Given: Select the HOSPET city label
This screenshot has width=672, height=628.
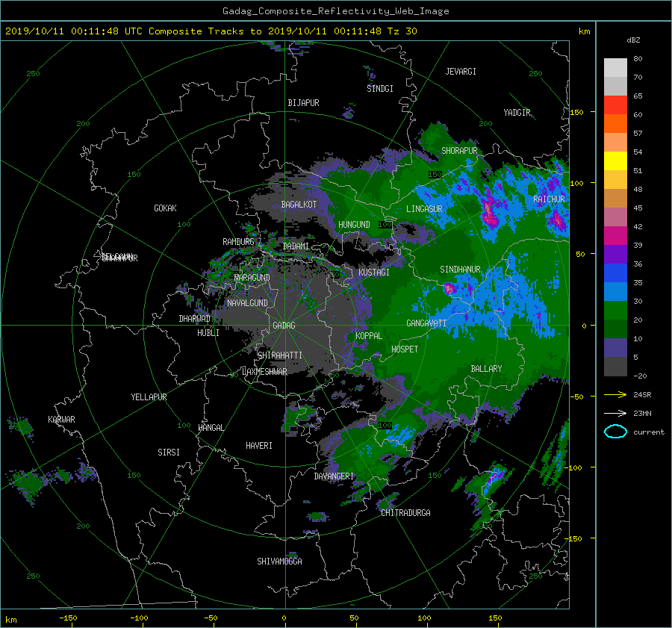Looking at the screenshot, I should 405,349.
